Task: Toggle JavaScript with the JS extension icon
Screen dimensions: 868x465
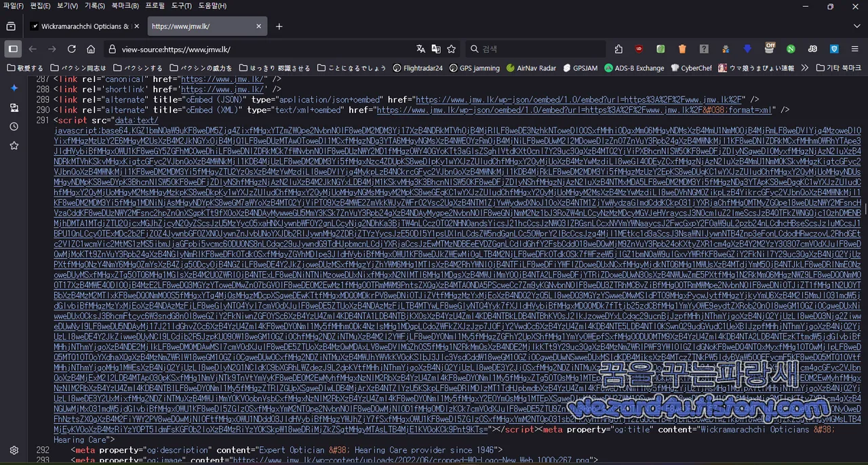Action: coord(812,49)
